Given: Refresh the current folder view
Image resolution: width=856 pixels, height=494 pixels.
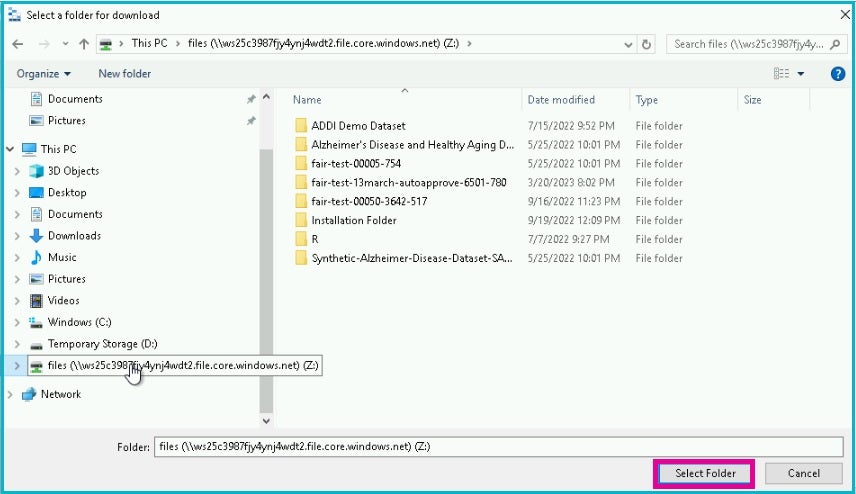Looking at the screenshot, I should (647, 44).
